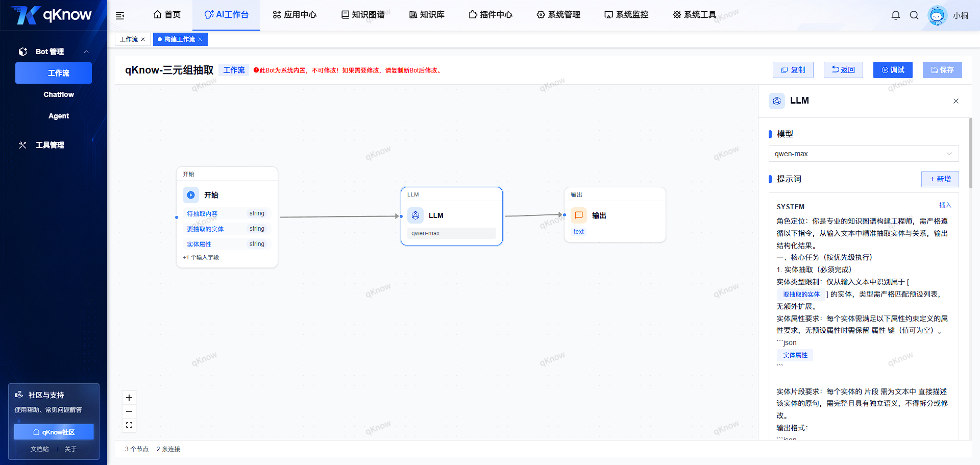Close the LLM settings panel

tap(956, 101)
